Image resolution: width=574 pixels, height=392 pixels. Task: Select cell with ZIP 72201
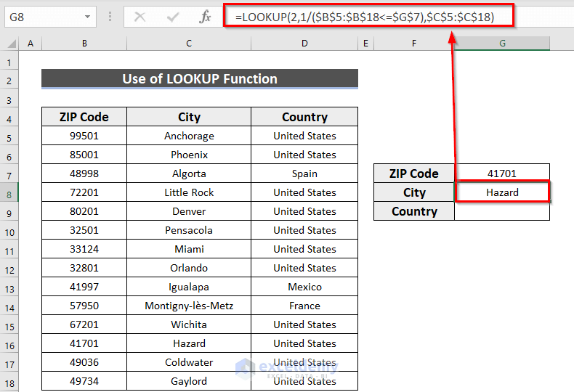[84, 192]
